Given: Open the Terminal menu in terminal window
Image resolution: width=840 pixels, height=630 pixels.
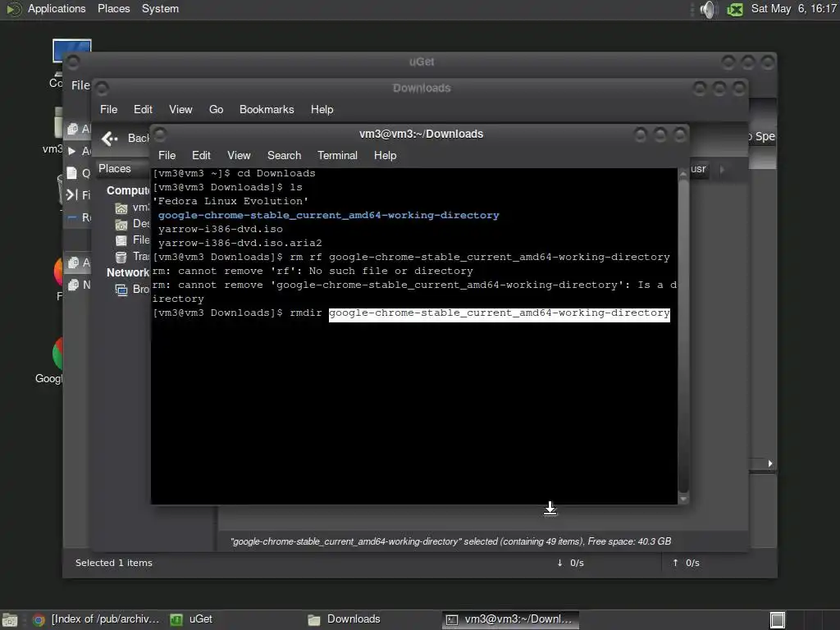Looking at the screenshot, I should (x=337, y=155).
